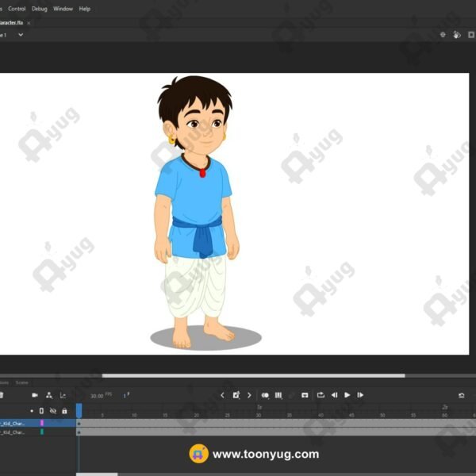Open the Help menu
This screenshot has height=476, width=476.
pyautogui.click(x=84, y=9)
